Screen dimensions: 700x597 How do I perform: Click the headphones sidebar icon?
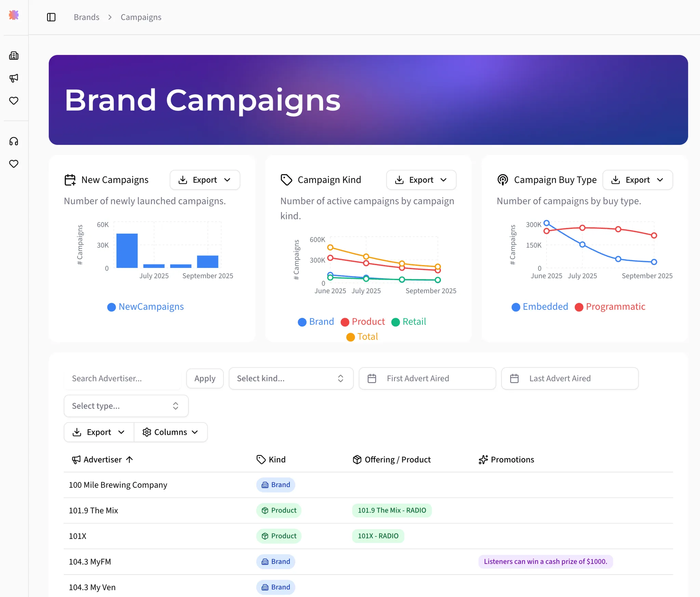(x=14, y=141)
